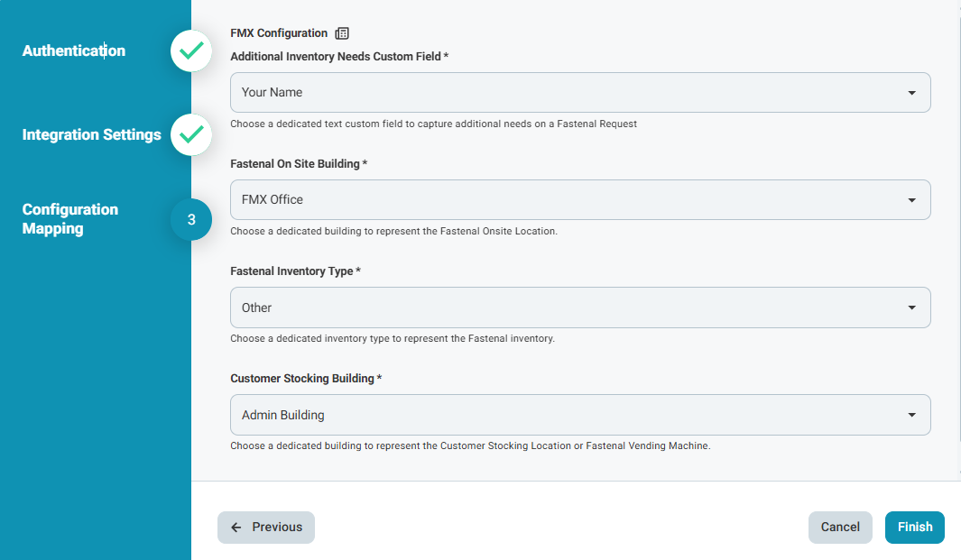Select the step 3 circle indicator
Screen dimensions: 961x560
pyautogui.click(x=191, y=219)
